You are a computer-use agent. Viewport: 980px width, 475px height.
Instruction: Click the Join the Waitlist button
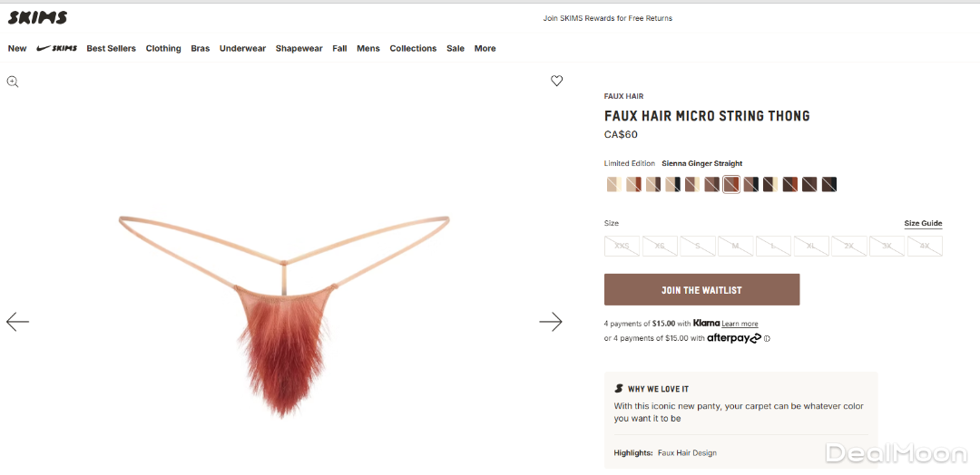coord(701,290)
